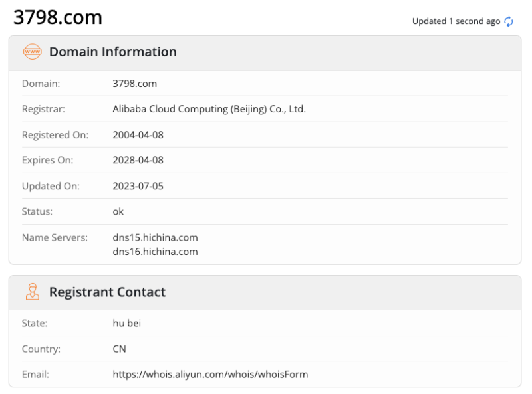The image size is (532, 394).
Task: Click the Expires On date 2028-04-08
Action: point(138,160)
